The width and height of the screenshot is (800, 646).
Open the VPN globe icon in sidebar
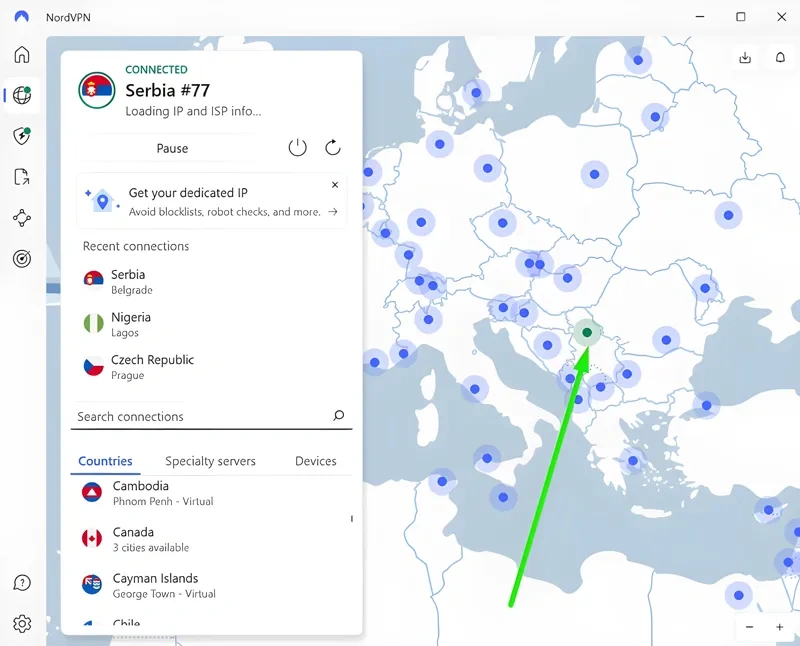click(x=22, y=95)
